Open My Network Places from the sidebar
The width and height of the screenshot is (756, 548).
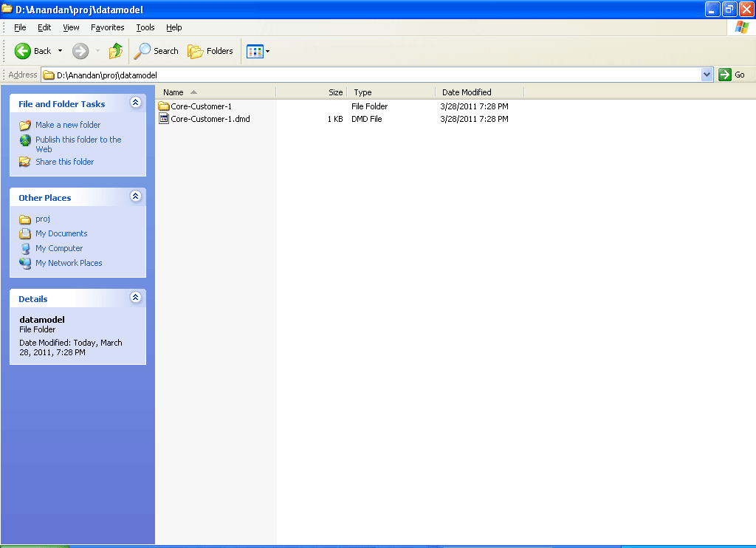click(69, 263)
